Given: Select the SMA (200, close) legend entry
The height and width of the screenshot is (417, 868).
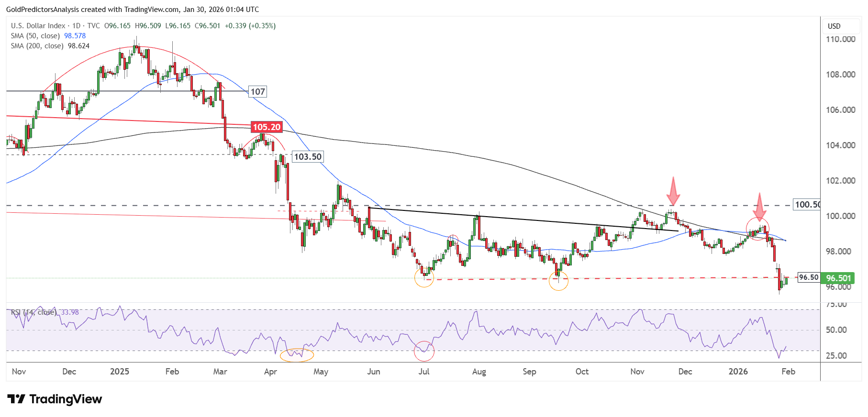Looking at the screenshot, I should point(37,46).
